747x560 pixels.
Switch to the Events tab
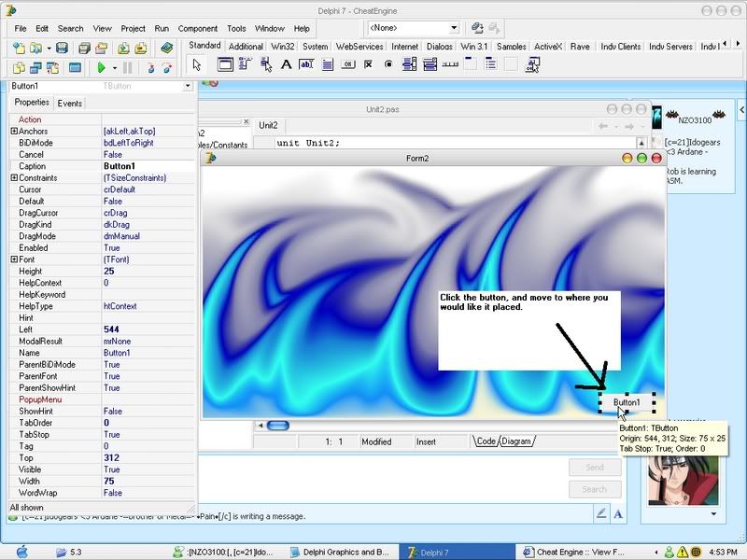(69, 104)
